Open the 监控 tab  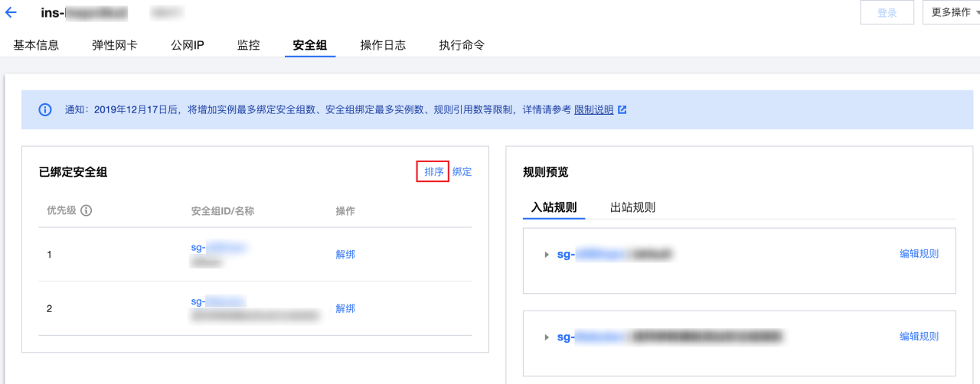249,45
